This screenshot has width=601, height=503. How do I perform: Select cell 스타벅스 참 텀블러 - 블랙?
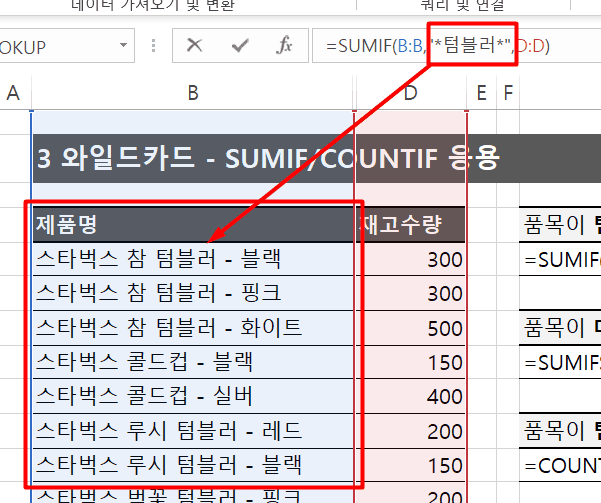tap(193, 259)
